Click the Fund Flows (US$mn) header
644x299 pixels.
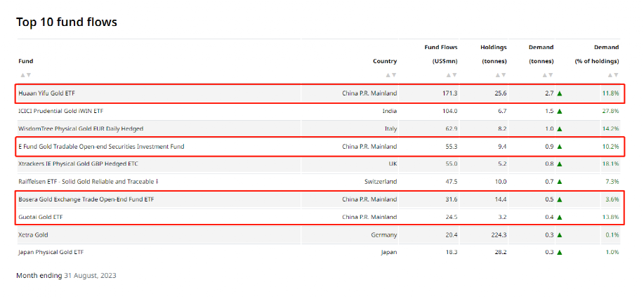click(441, 54)
